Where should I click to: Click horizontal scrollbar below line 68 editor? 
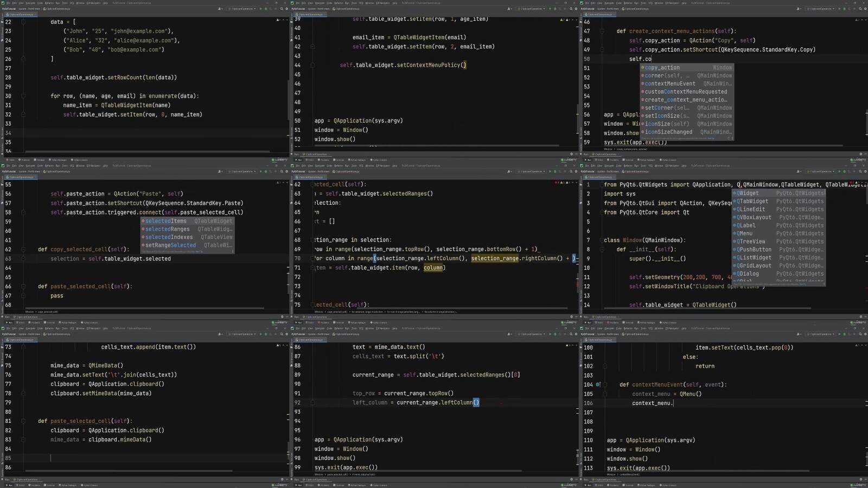tap(144, 308)
